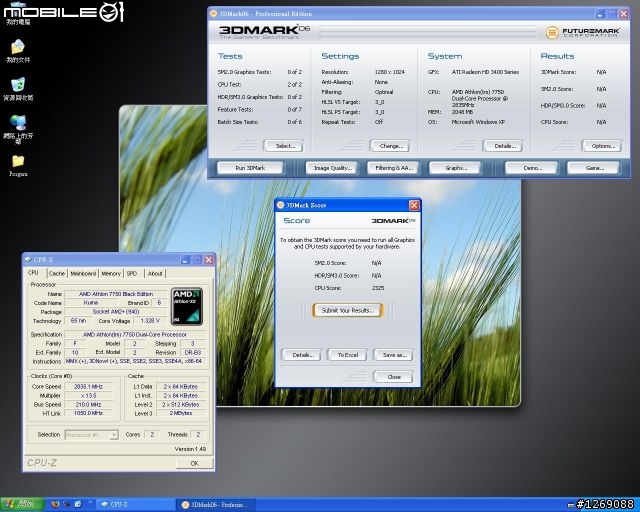
Task: Click the Name field AMD Athlon 7750 Black Edition
Action: pyautogui.click(x=116, y=294)
